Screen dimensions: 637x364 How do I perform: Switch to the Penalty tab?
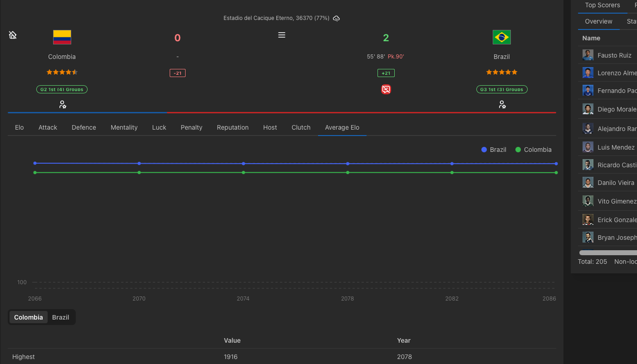tap(191, 127)
